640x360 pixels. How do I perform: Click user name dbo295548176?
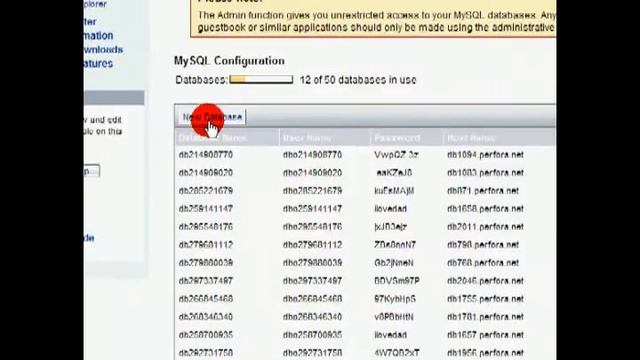pyautogui.click(x=312, y=227)
